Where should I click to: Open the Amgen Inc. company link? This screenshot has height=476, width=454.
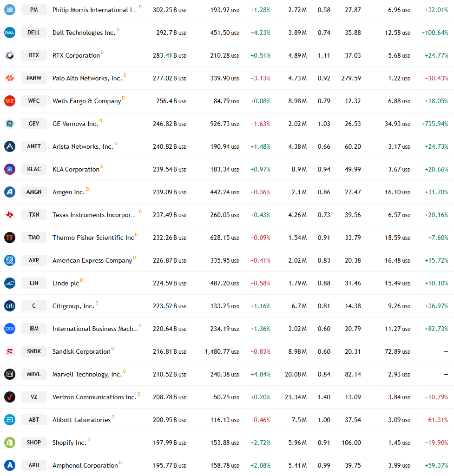pyautogui.click(x=69, y=192)
